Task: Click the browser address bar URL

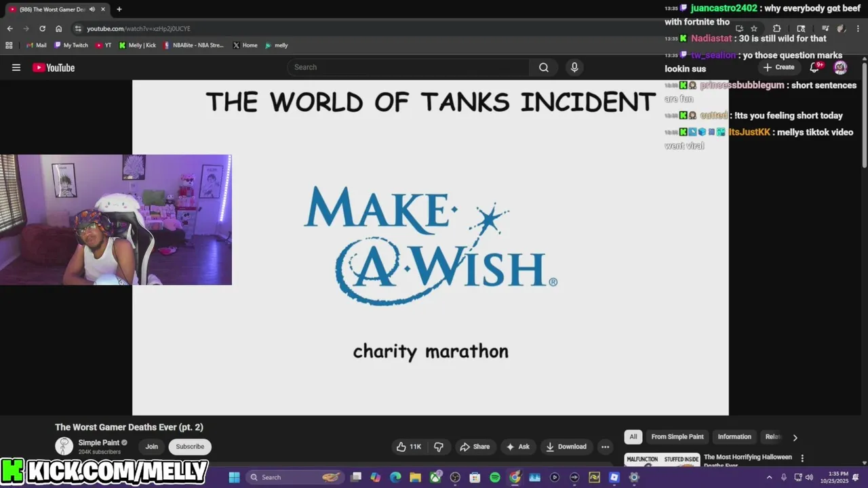Action: point(138,28)
